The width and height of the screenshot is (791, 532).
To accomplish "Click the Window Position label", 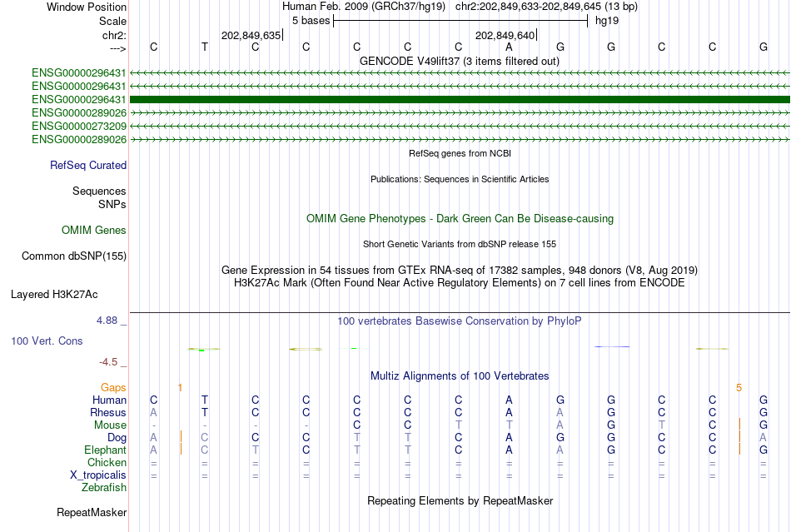I will (87, 7).
